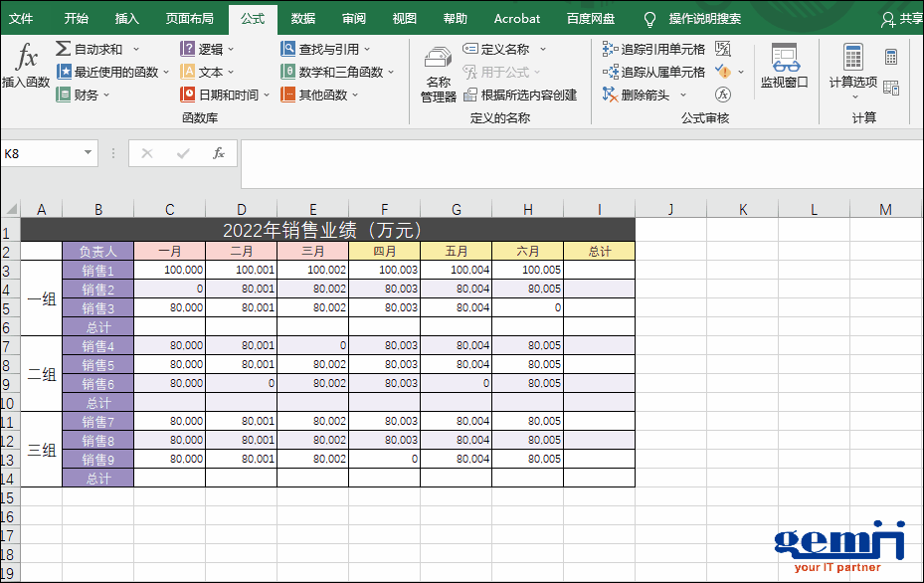Switch to the View (视图) ribbon tab

click(405, 19)
